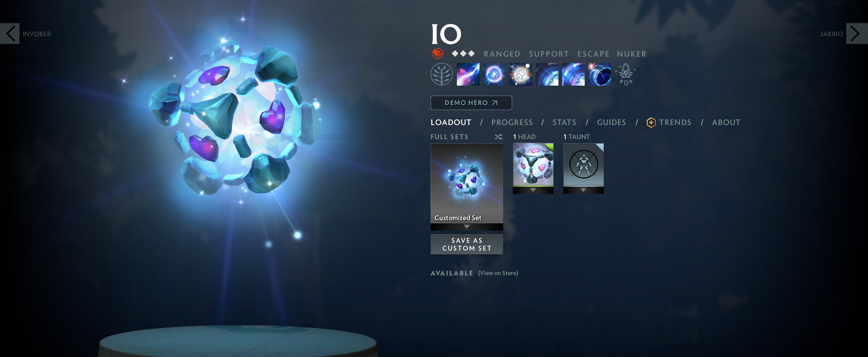
Task: Click the red strength attribute icon
Action: [437, 53]
